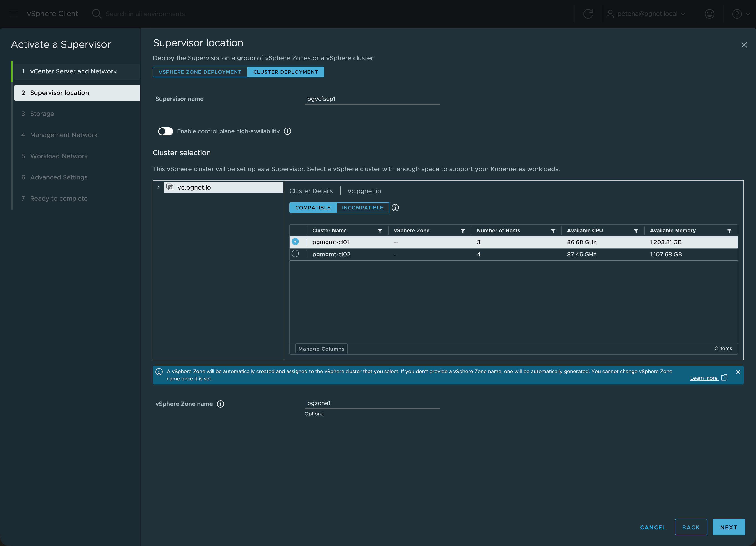Select the pgmgmt-cl01 cluster radio button
Viewport: 756px width, 546px height.
pos(295,241)
